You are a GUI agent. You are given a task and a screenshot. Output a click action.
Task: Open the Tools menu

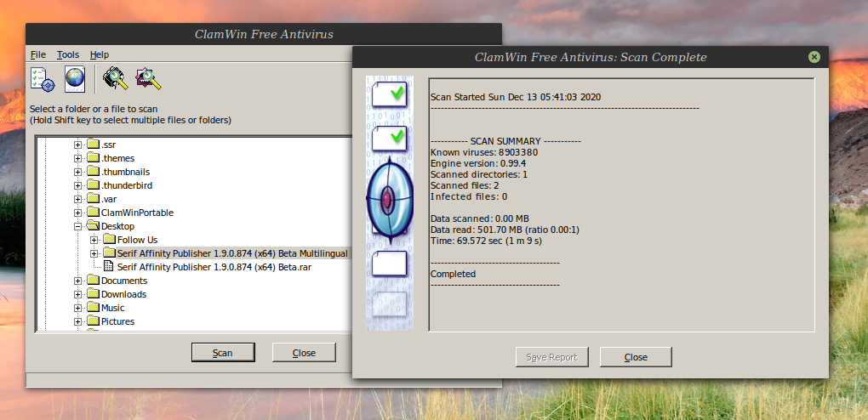click(68, 54)
